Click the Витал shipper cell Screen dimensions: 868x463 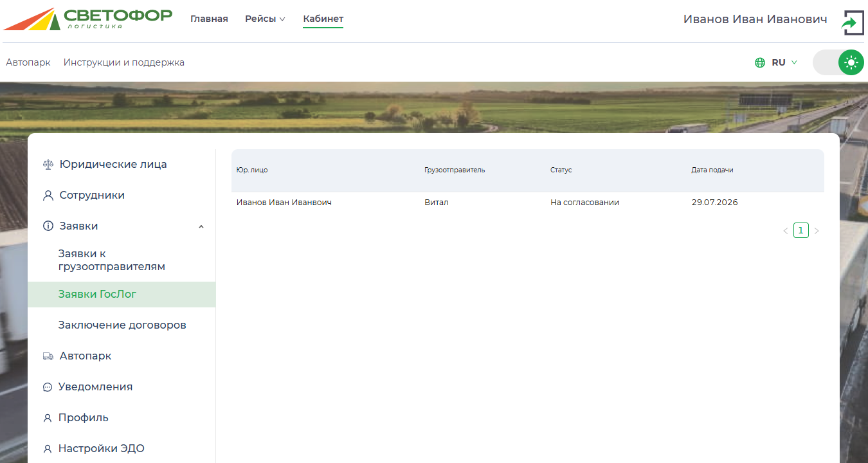point(437,203)
